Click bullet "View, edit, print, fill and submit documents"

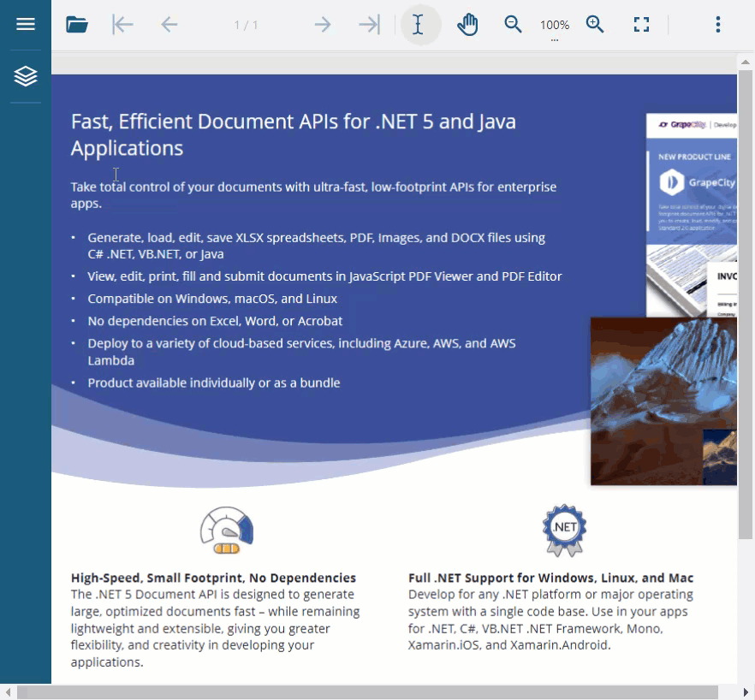pyautogui.click(x=324, y=276)
